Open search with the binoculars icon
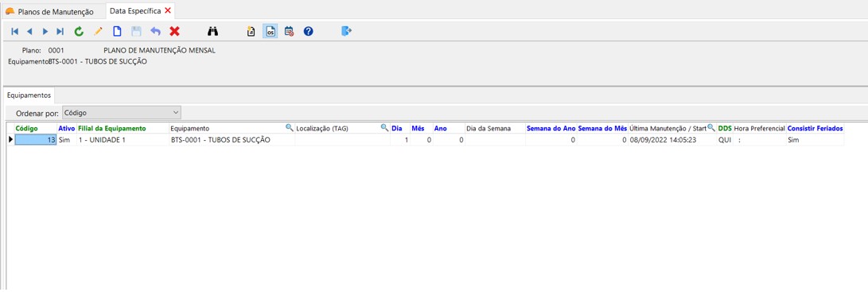This screenshot has width=868, height=292. [212, 32]
